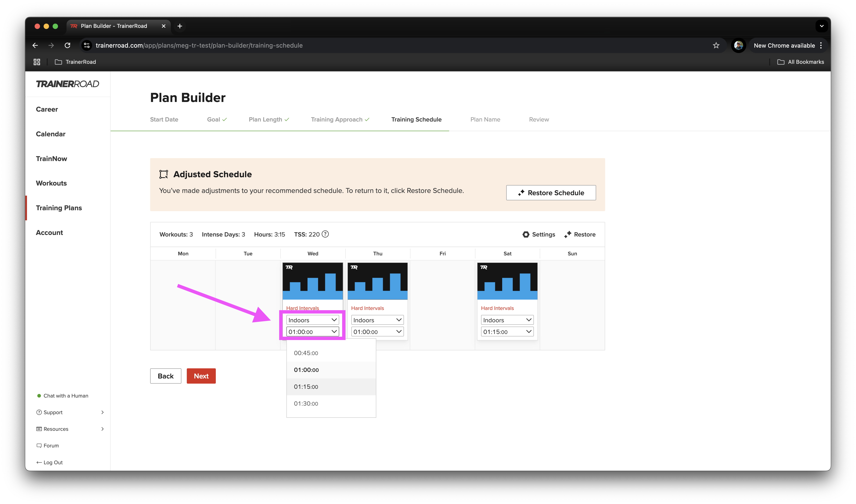Go to Review step

pyautogui.click(x=539, y=119)
